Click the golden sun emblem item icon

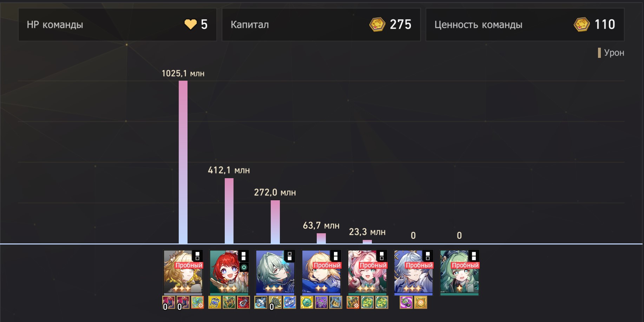click(x=421, y=302)
